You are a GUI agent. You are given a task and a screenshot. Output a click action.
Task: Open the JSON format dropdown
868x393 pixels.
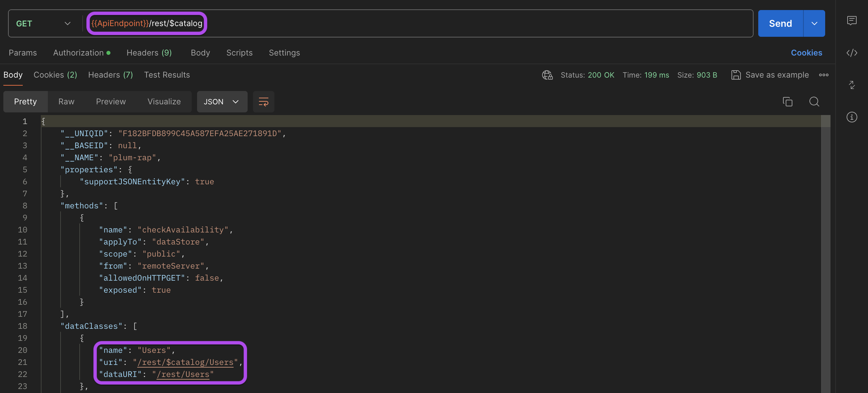(222, 101)
